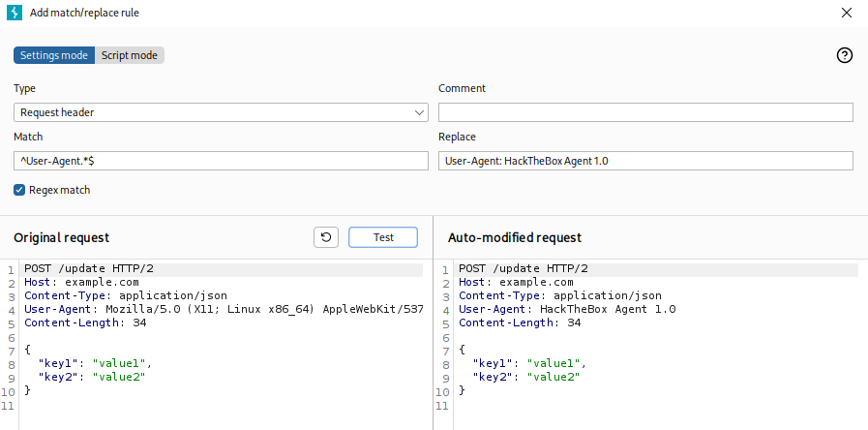This screenshot has width=868, height=430.
Task: Toggle the Regex match checkbox
Action: pos(19,190)
